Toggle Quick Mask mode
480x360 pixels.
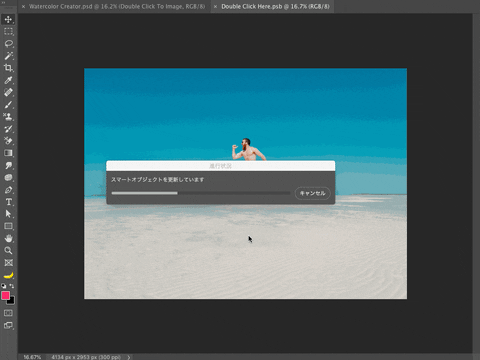point(8,313)
